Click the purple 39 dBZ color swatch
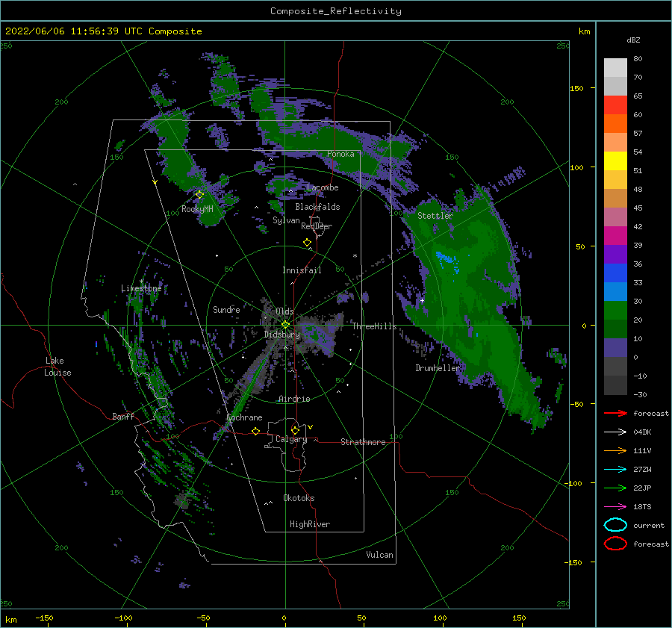672x628 pixels. tap(615, 254)
